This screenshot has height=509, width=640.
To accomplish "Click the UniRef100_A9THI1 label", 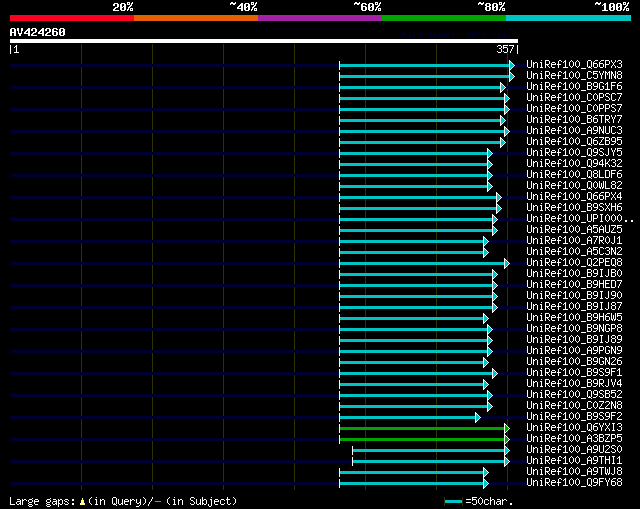I will coord(574,461).
